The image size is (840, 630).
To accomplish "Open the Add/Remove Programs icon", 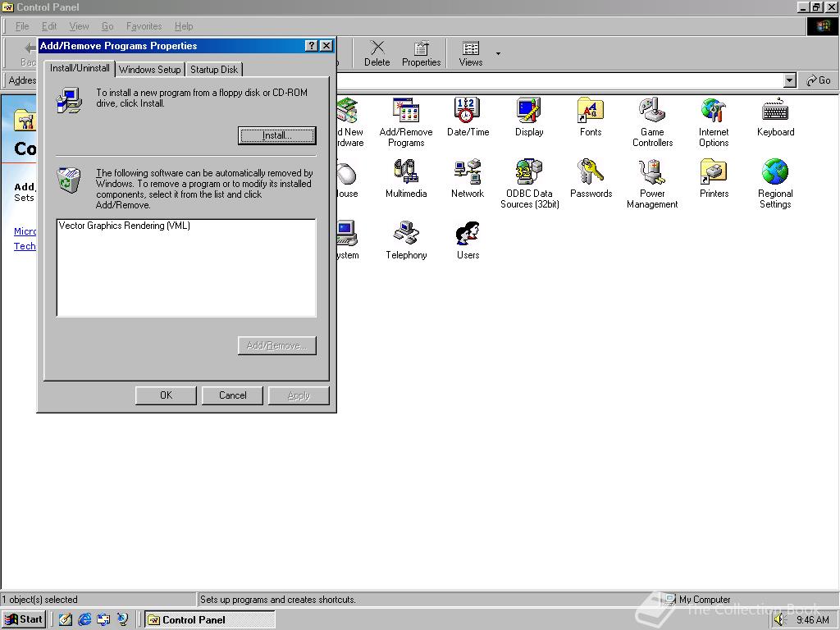I will pos(406,122).
